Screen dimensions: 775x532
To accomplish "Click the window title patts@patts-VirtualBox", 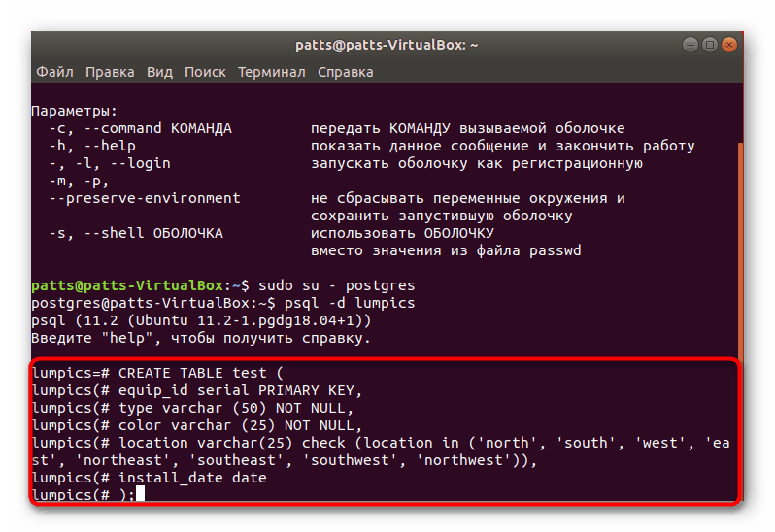I will (387, 45).
